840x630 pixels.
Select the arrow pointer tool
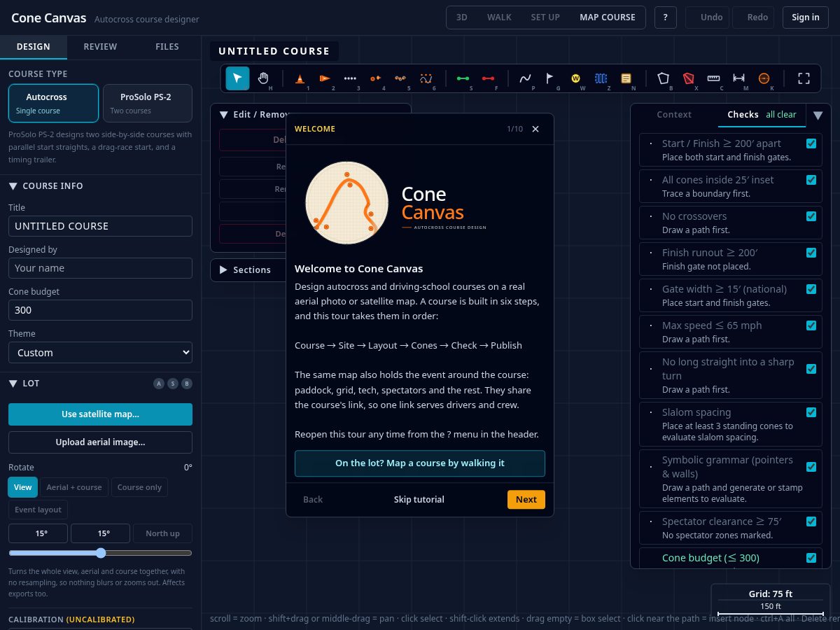pos(237,78)
